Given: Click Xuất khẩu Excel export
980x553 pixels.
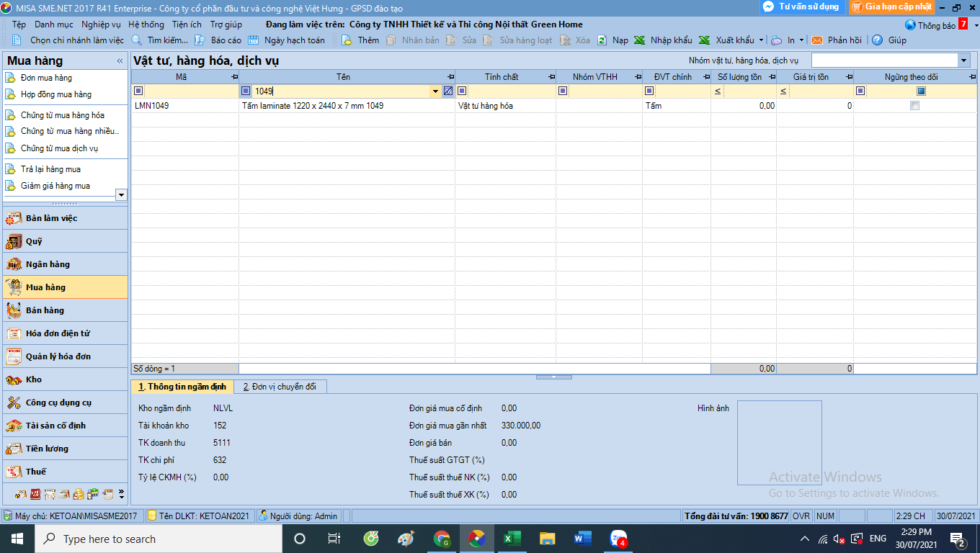Looking at the screenshot, I should pos(726,40).
